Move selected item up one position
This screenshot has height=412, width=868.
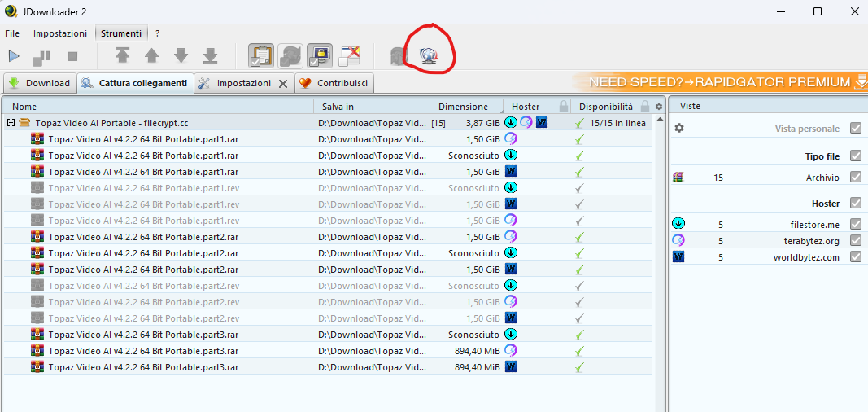pyautogui.click(x=151, y=56)
